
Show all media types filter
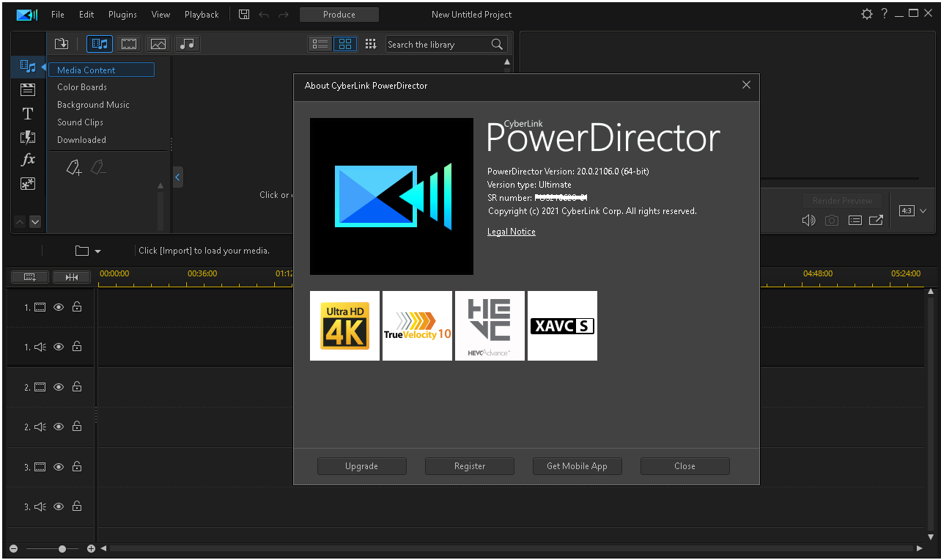pos(100,44)
